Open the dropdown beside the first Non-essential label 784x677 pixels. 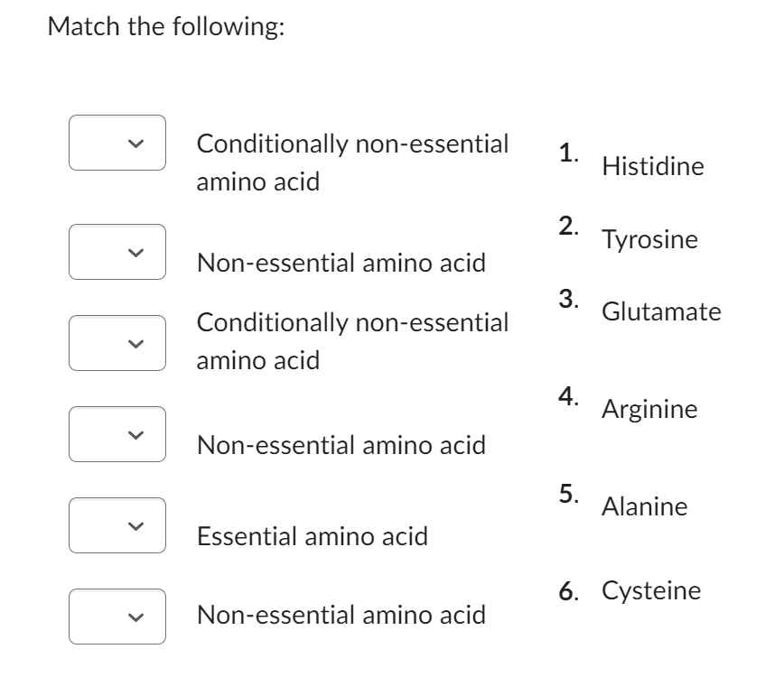(x=117, y=253)
